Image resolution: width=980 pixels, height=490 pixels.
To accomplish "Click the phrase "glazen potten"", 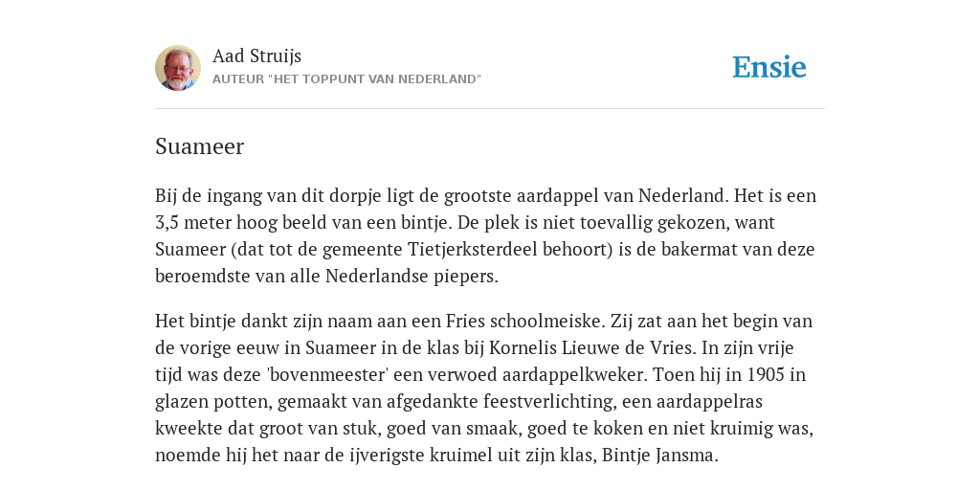I will pos(212,401).
